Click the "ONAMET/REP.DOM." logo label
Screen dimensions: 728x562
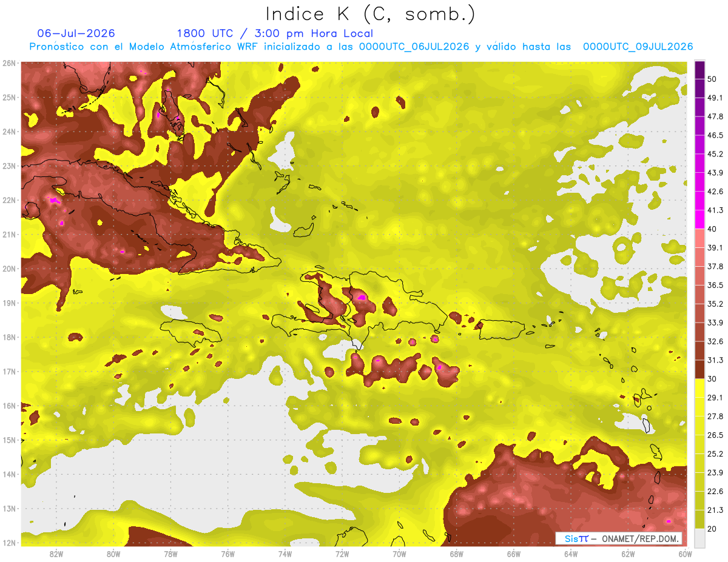click(641, 539)
